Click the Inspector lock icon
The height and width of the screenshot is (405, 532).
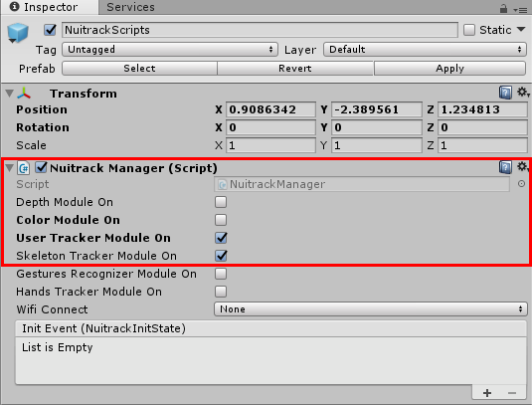tap(503, 8)
